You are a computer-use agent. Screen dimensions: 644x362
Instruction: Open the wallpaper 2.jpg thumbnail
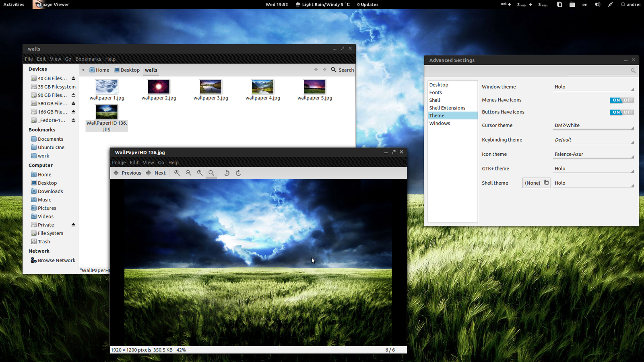pyautogui.click(x=159, y=86)
